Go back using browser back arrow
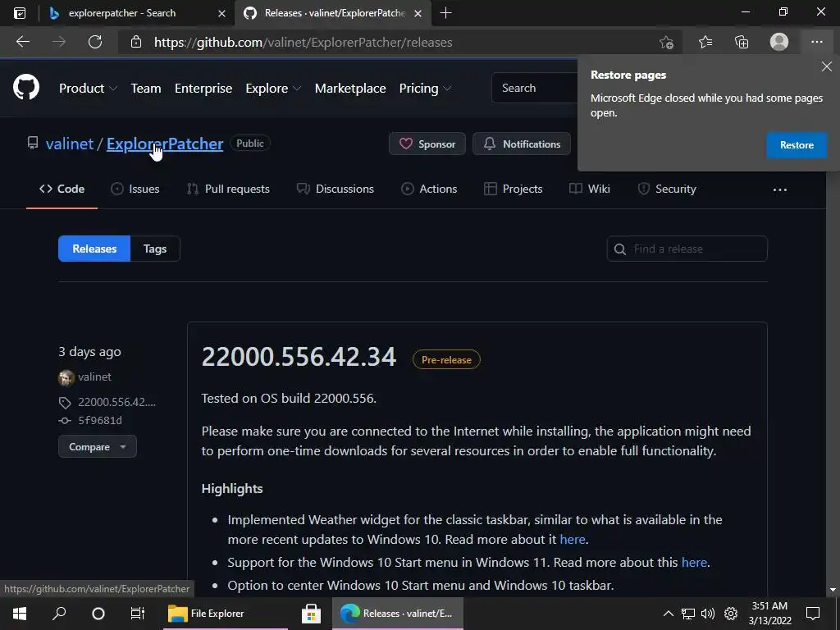840x630 pixels. point(23,42)
